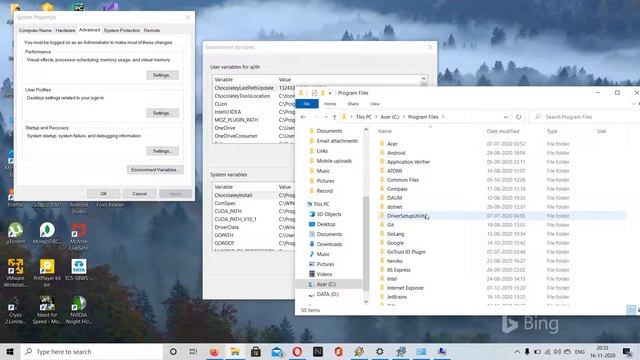This screenshot has width=640, height=360.
Task: Open Notion from the taskbar
Action: 318,351
